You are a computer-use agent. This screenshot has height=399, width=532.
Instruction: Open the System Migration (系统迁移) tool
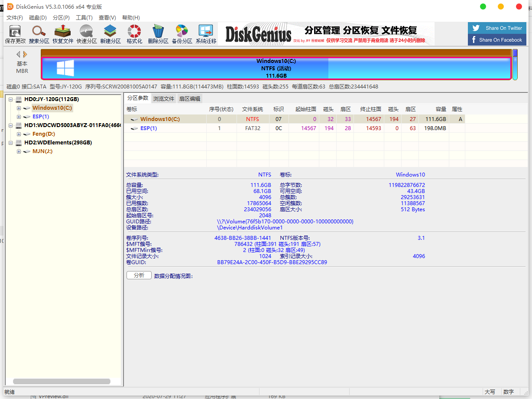click(206, 34)
